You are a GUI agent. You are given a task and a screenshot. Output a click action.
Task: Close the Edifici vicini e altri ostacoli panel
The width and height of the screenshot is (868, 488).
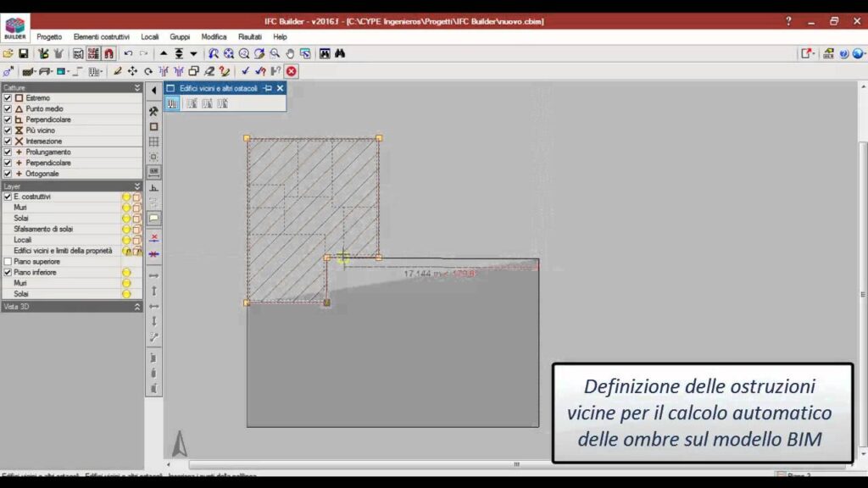point(280,88)
